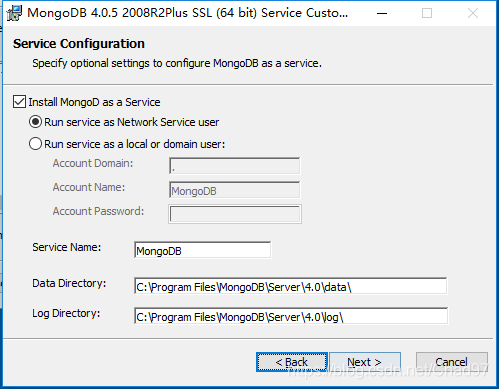Screen dimensions: 499x389
Task: Click the Log Directory label
Action: [66, 313]
